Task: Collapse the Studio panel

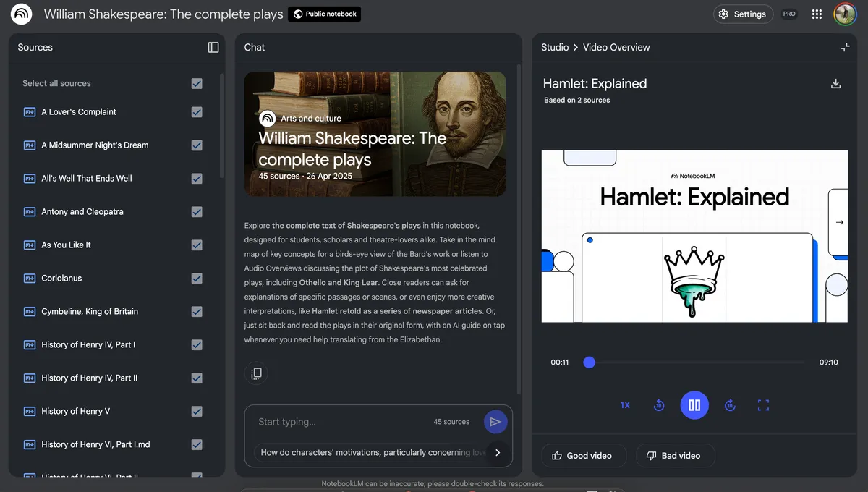Action: (845, 47)
